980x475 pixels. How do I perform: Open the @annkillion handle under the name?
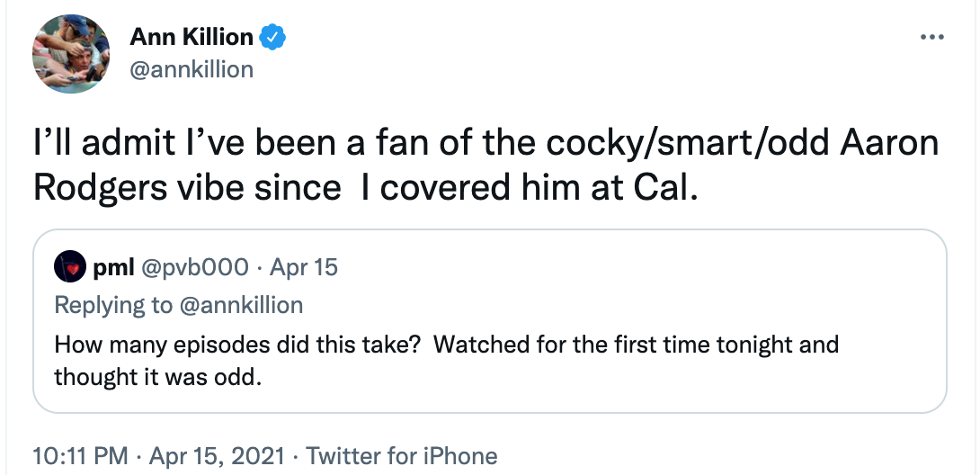click(x=192, y=69)
